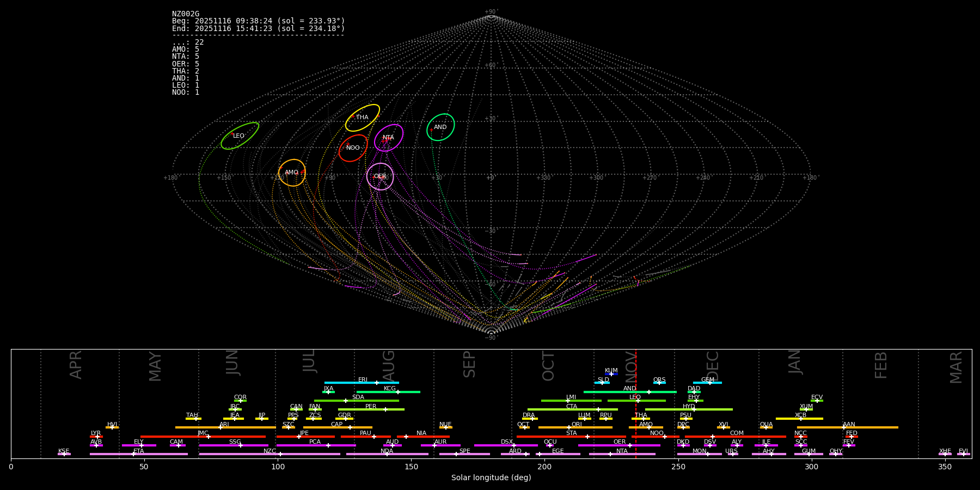Click the green AND radiant ellipse

click(440, 127)
